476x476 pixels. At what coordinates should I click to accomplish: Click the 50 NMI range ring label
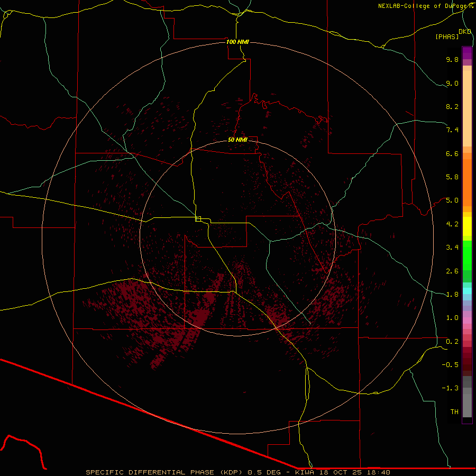pos(237,140)
